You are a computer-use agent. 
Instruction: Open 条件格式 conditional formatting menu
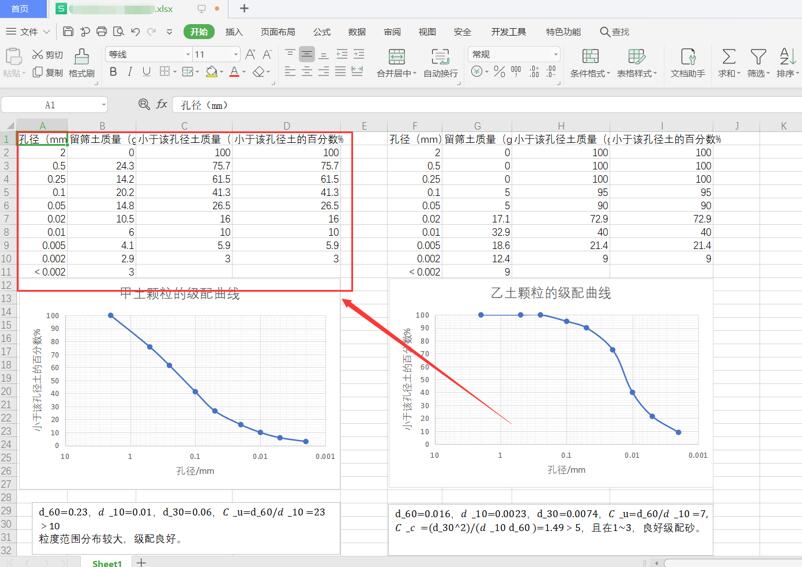click(590, 63)
